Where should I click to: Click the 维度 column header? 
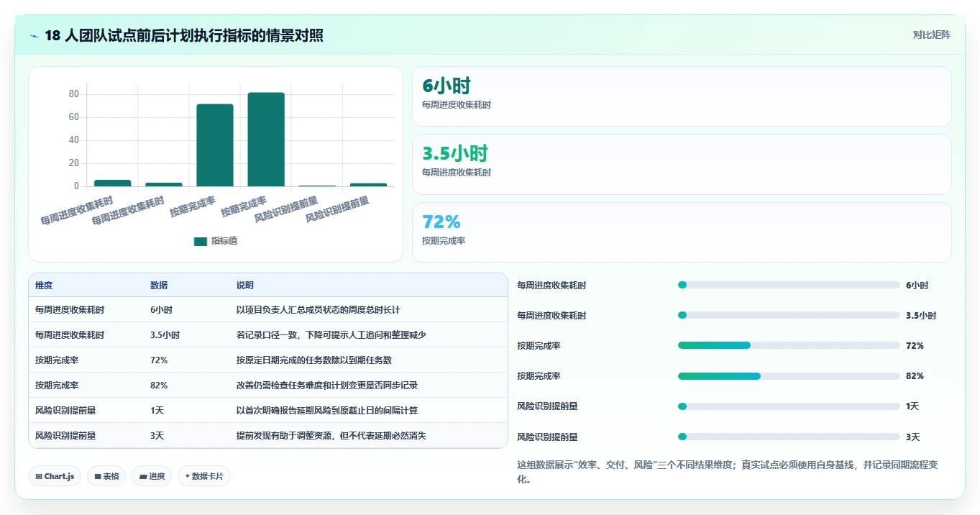44,286
